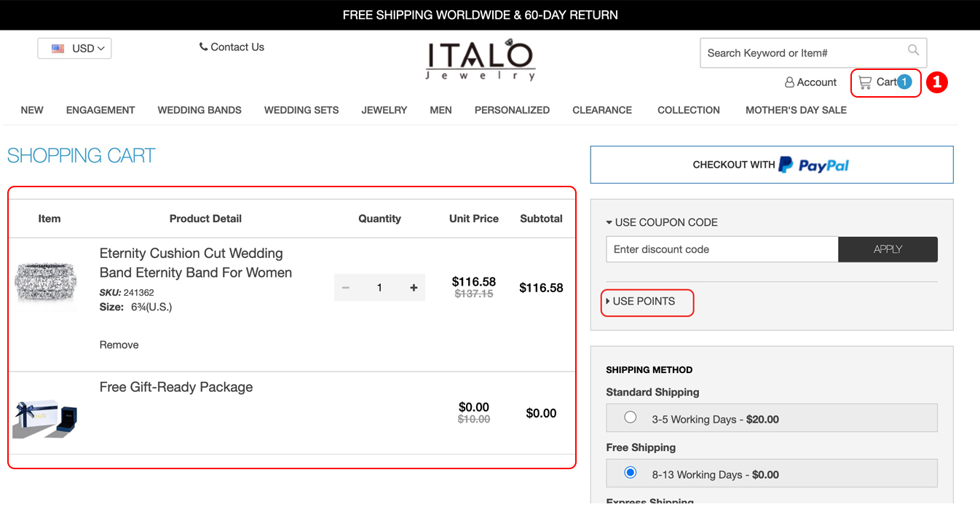Click Contact Us phone link
Screen dimensions: 980x510
tap(232, 47)
